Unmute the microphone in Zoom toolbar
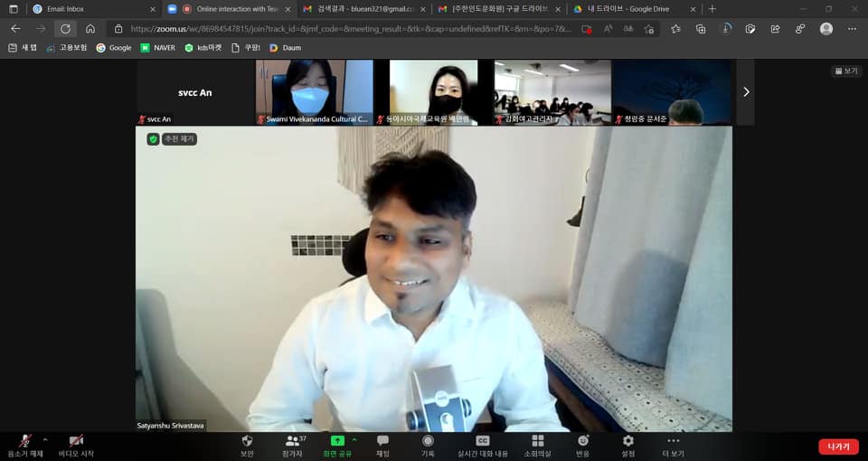The image size is (868, 461). point(25,441)
